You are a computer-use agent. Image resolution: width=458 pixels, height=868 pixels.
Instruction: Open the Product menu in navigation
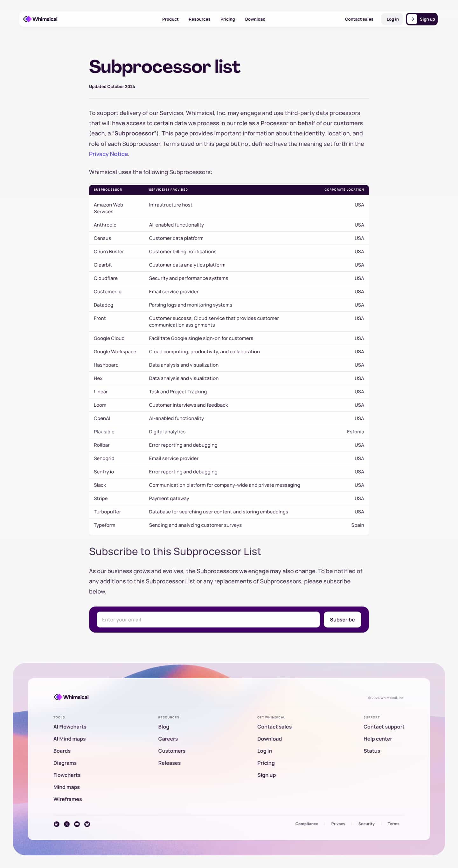170,19
